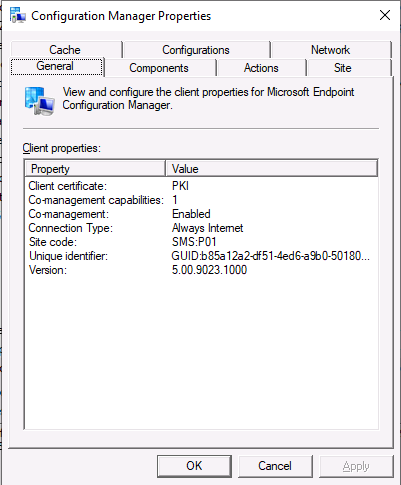This screenshot has height=485, width=401.
Task: Click the Cancel button
Action: tap(275, 466)
